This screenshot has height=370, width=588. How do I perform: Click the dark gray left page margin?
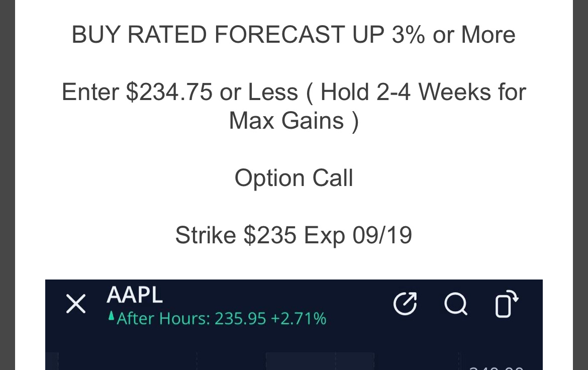point(7,185)
